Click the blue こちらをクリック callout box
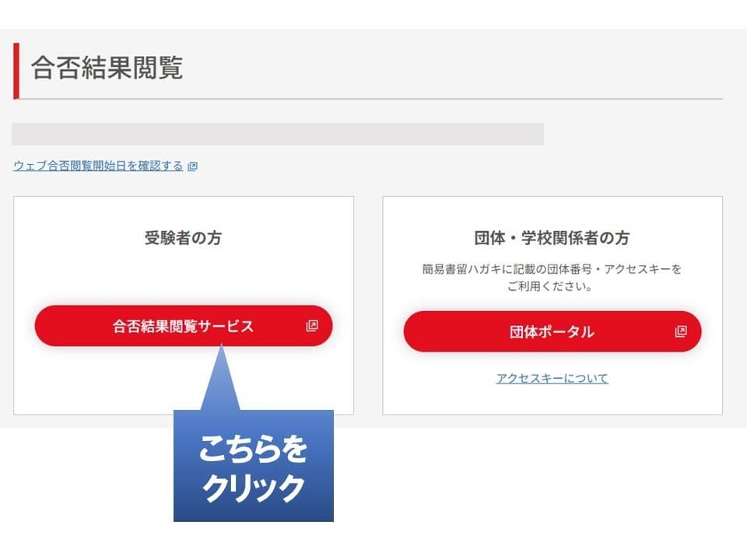 [x=254, y=466]
